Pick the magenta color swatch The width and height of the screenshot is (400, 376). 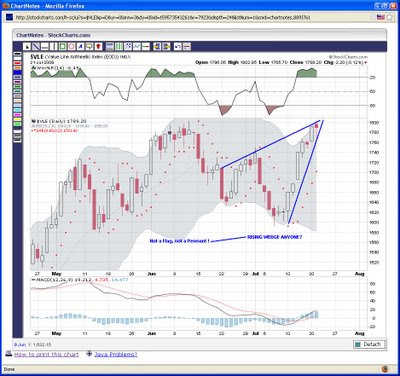coord(18,115)
